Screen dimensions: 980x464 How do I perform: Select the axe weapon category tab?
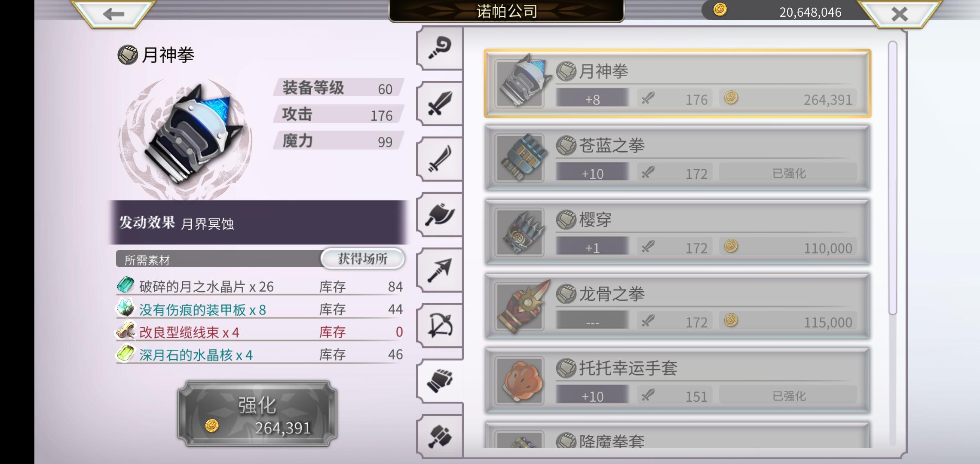(440, 214)
